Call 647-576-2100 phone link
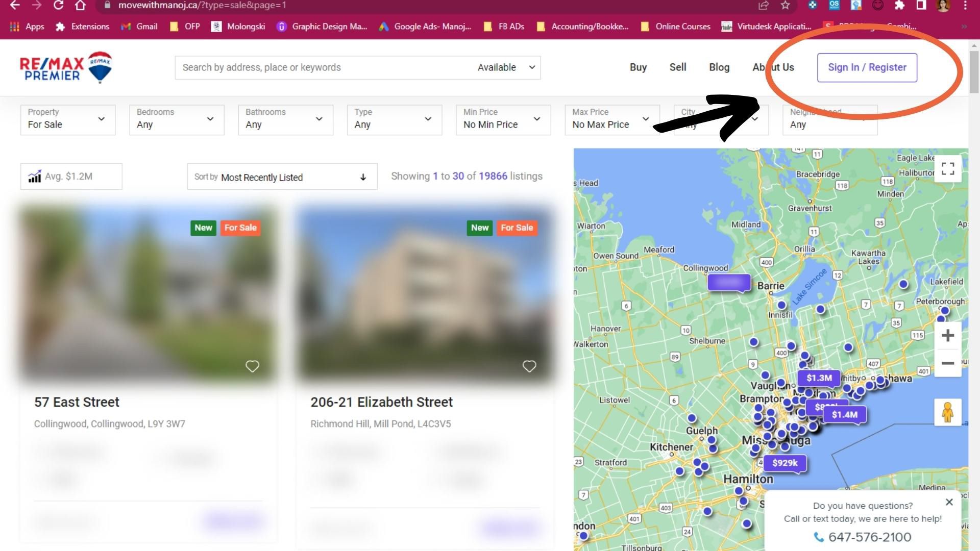980x551 pixels. [x=869, y=537]
